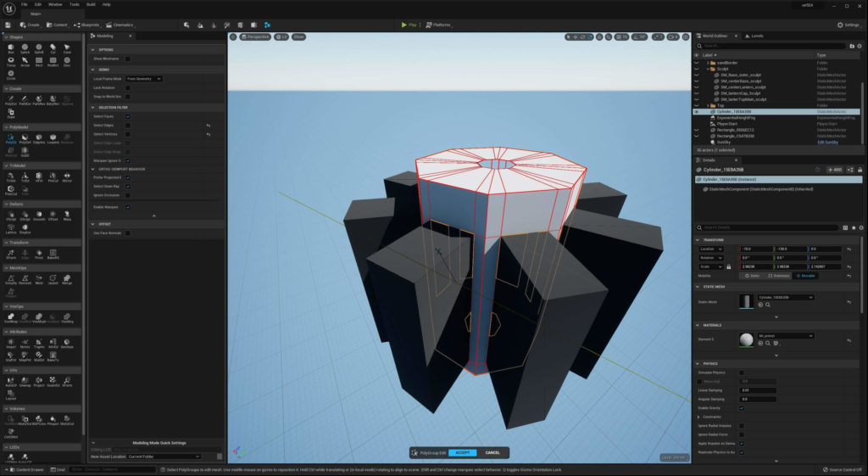
Task: Open the Local Frame Mode dropdown
Action: point(143,79)
